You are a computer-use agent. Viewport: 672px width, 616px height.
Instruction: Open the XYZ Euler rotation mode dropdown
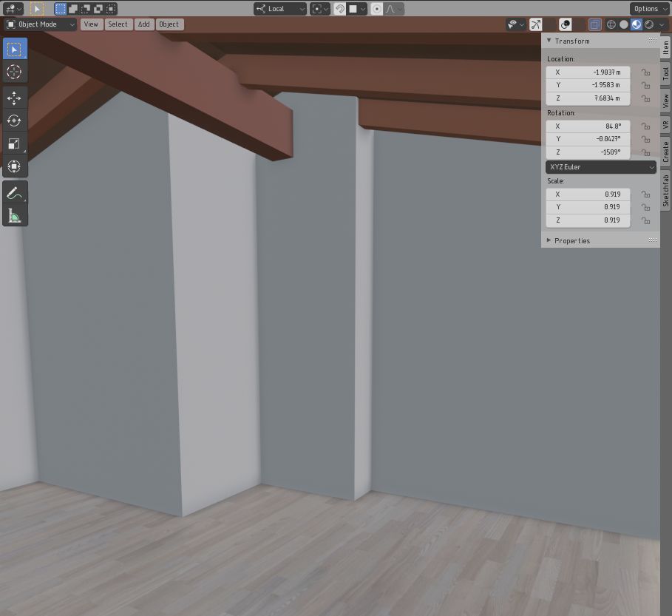[x=601, y=167]
